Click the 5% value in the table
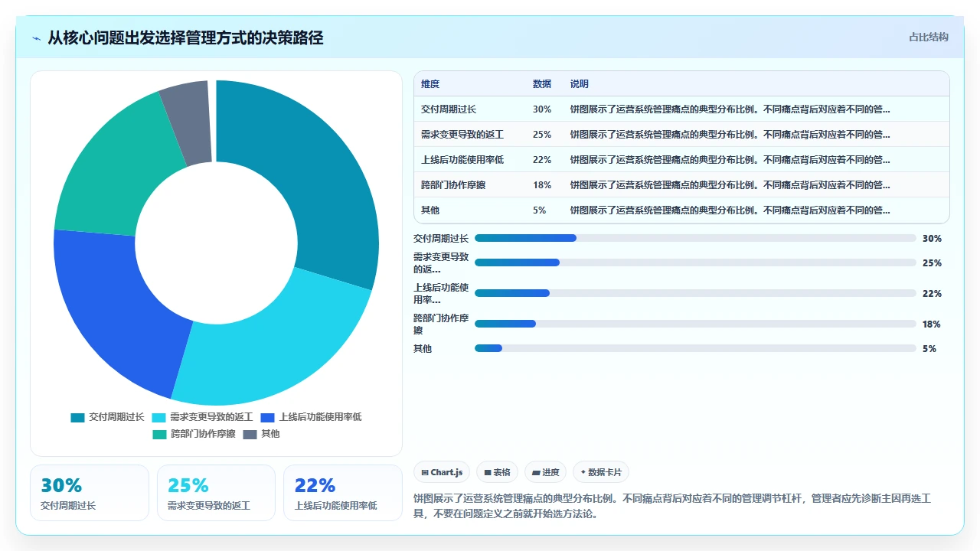Image resolution: width=980 pixels, height=551 pixels. [540, 210]
